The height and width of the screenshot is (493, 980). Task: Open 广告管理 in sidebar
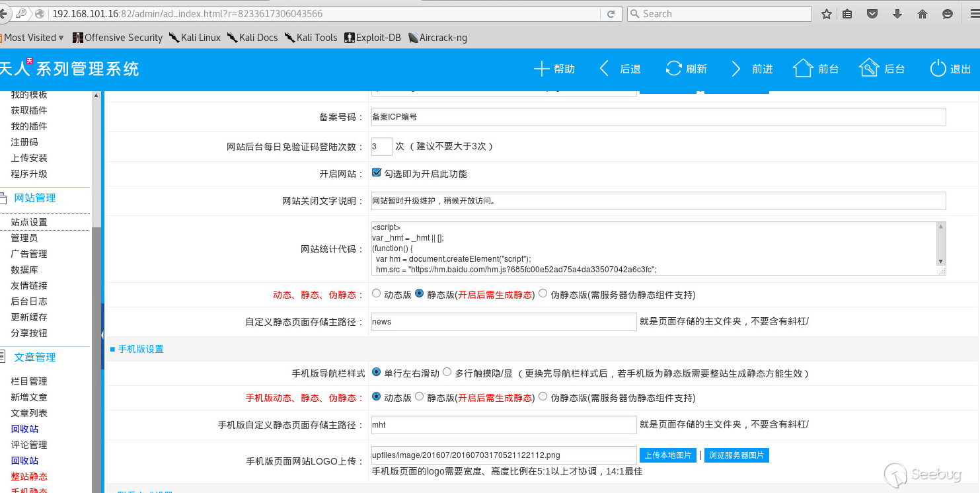[29, 254]
